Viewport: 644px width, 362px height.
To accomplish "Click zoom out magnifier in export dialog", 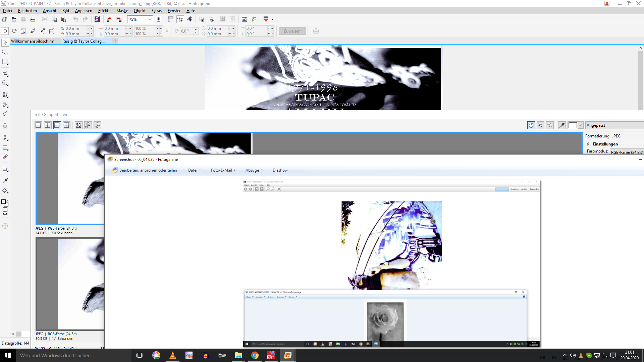I will (550, 125).
